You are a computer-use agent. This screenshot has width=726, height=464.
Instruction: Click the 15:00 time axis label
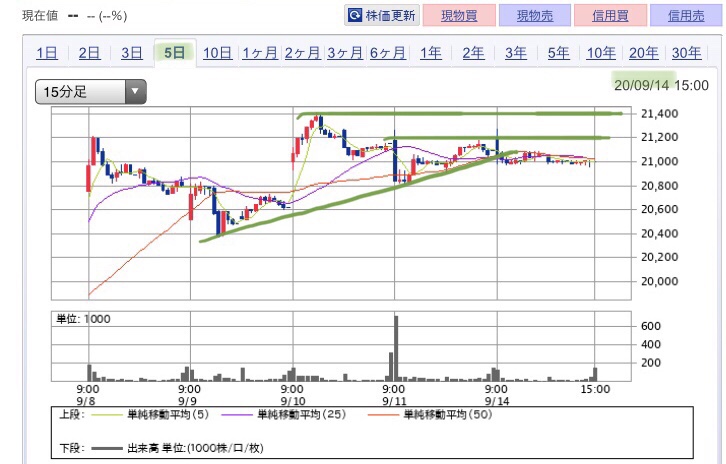click(x=595, y=389)
